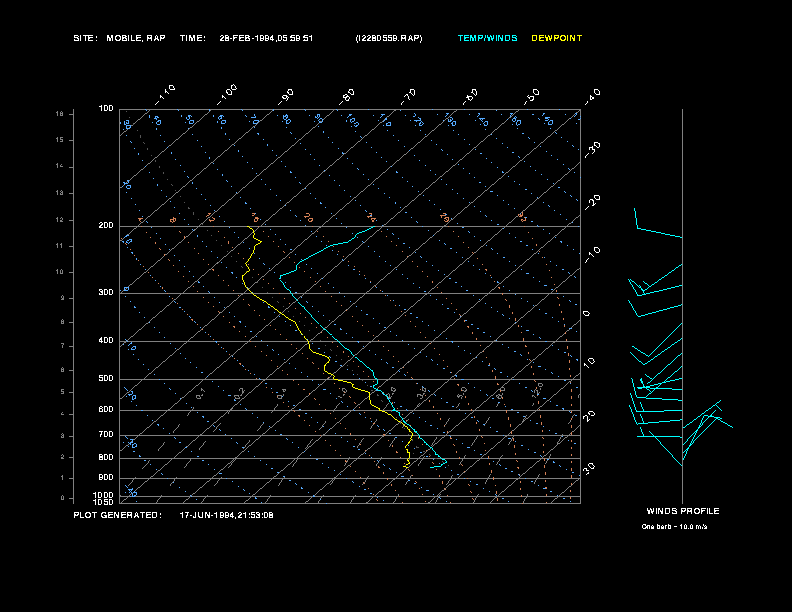
Task: Click the PLOT GENERATED: label
Action: (x=118, y=515)
